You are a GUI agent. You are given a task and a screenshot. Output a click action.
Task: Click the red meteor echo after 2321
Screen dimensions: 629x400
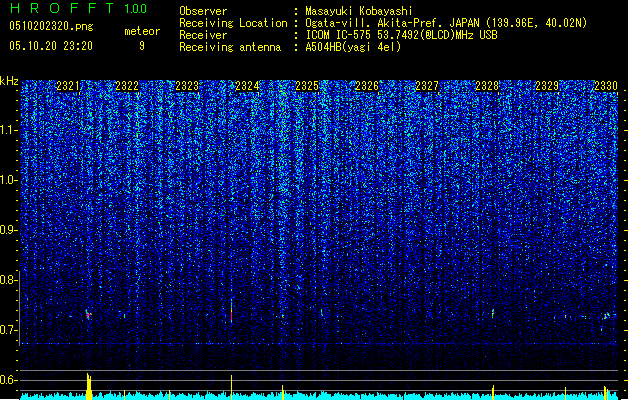[x=88, y=315]
